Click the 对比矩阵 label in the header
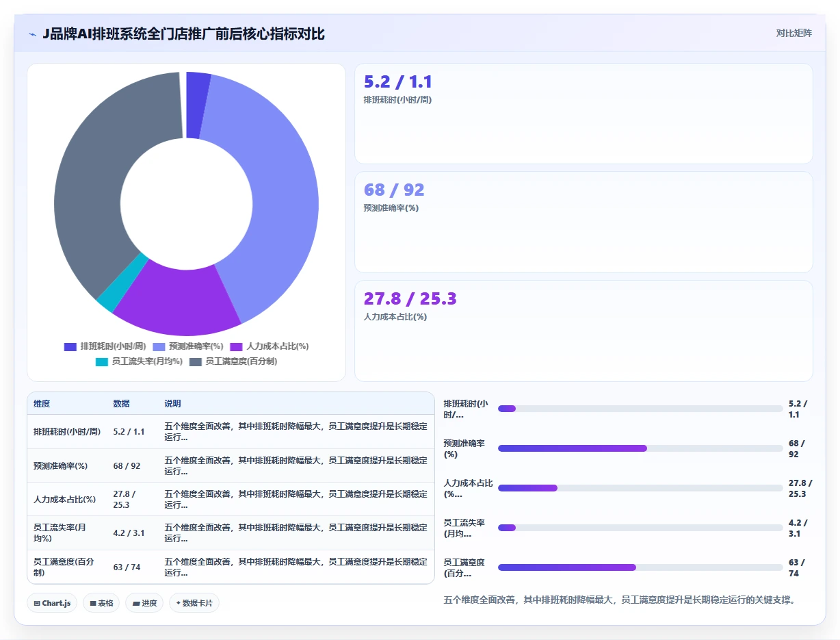 (794, 34)
